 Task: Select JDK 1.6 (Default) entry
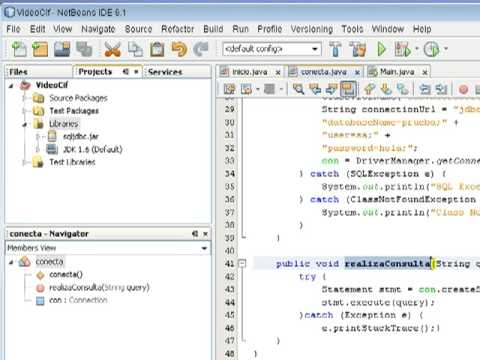point(93,149)
